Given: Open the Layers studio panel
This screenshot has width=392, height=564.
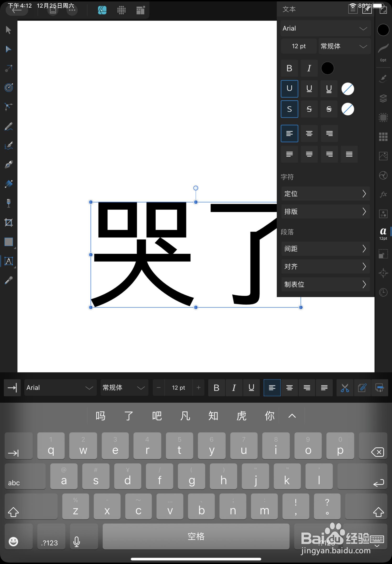Looking at the screenshot, I should (383, 98).
